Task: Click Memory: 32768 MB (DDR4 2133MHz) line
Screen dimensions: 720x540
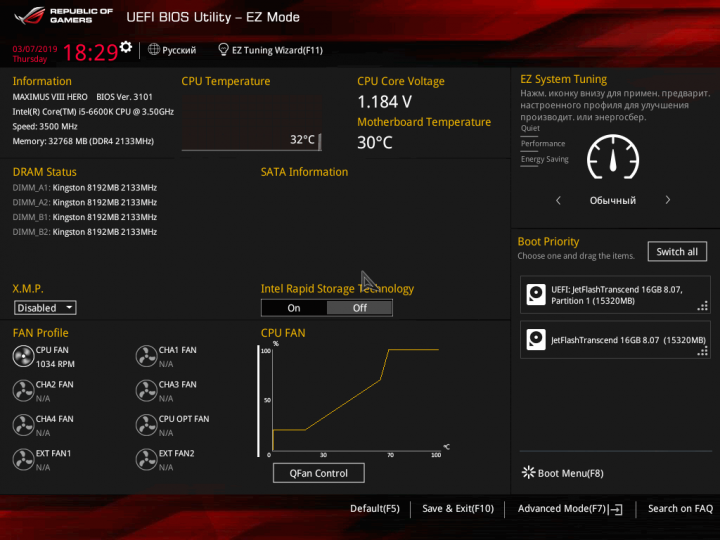Action: pos(83,141)
